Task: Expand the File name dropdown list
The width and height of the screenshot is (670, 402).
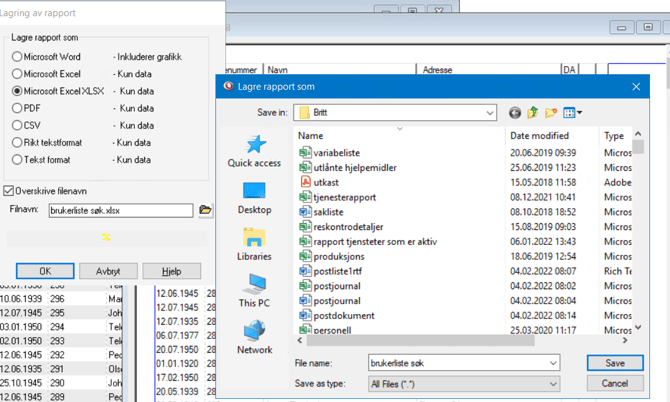Action: click(552, 363)
